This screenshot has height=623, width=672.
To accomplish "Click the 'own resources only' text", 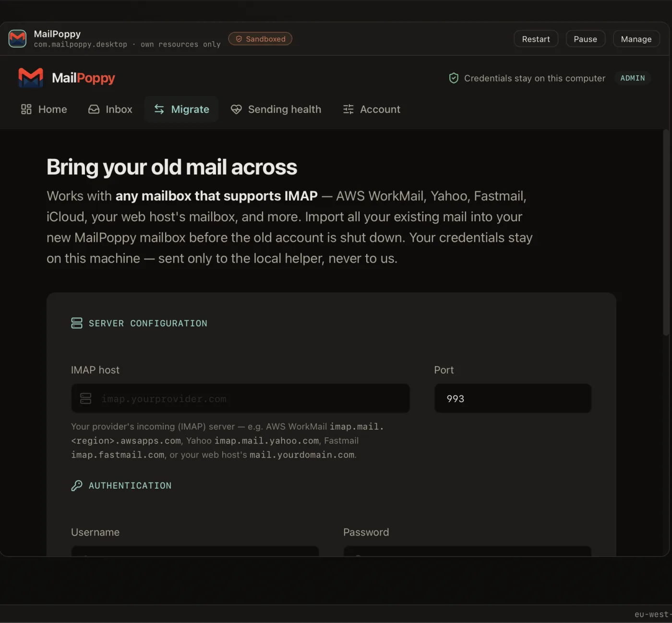I will click(x=180, y=45).
